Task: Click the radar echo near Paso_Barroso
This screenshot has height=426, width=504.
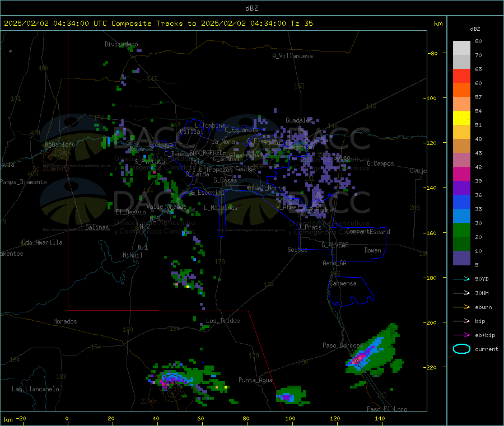Action: pyautogui.click(x=373, y=352)
